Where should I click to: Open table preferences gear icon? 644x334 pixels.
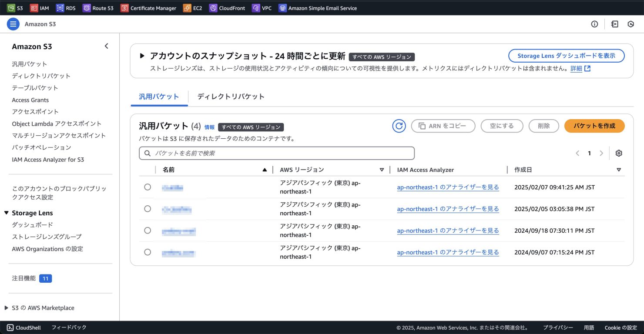[619, 153]
